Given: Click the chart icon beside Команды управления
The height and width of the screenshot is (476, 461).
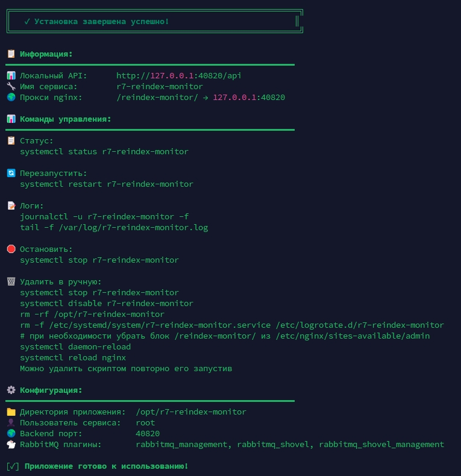Looking at the screenshot, I should [x=10, y=119].
